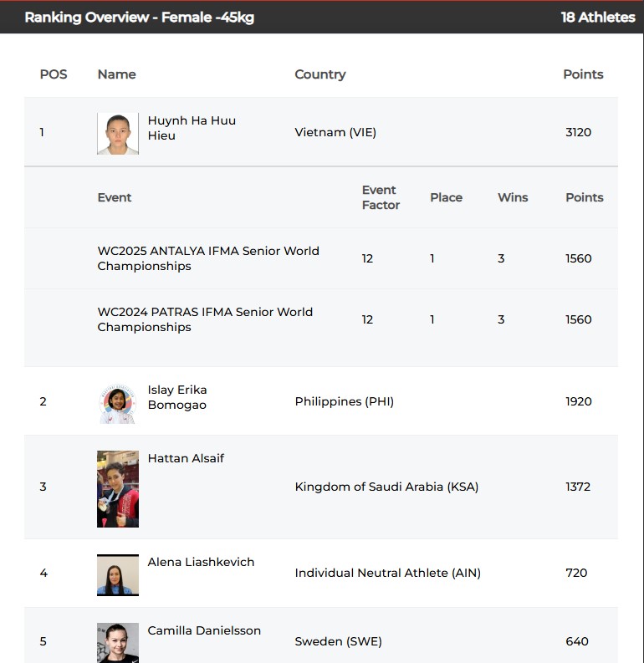This screenshot has height=663, width=644.
Task: Expand Alena Liashkevich's event breakdown
Action: (321, 573)
